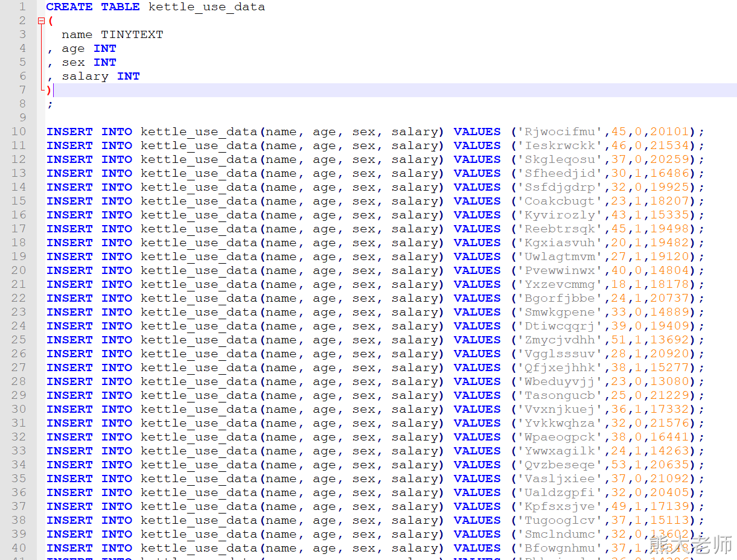Click the name value 'Tasongucb'
This screenshot has height=560, width=737.
tap(560, 396)
